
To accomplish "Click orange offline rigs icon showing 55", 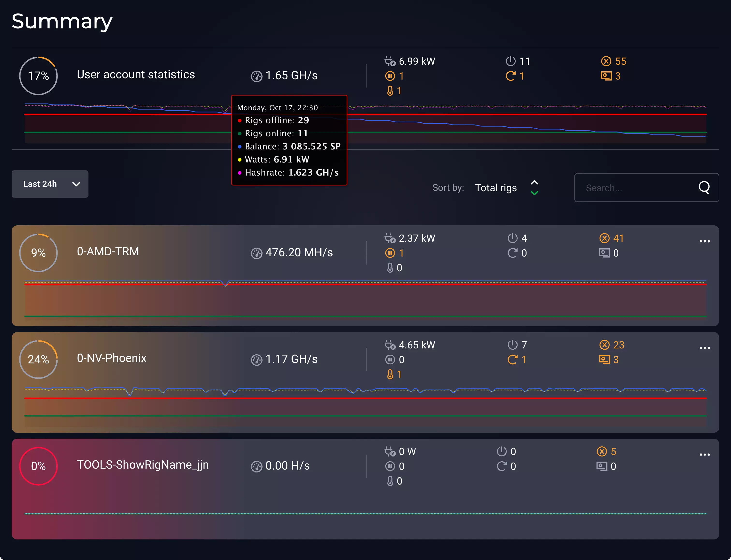I will (x=606, y=61).
